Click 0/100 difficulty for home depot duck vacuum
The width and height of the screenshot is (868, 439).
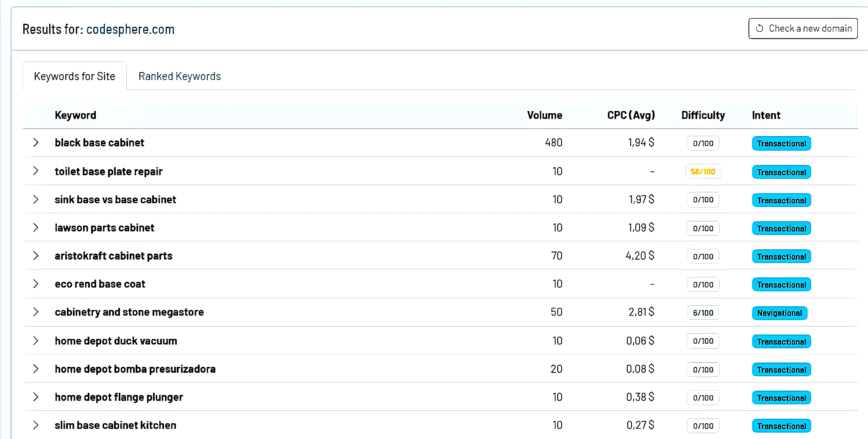703,341
